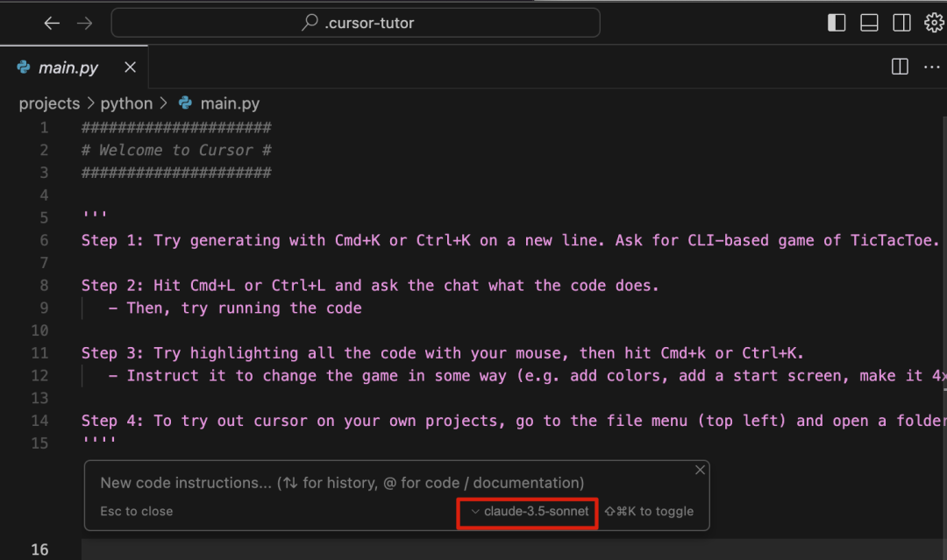The image size is (947, 560).
Task: Place cursor on empty line 16
Action: (x=513, y=549)
